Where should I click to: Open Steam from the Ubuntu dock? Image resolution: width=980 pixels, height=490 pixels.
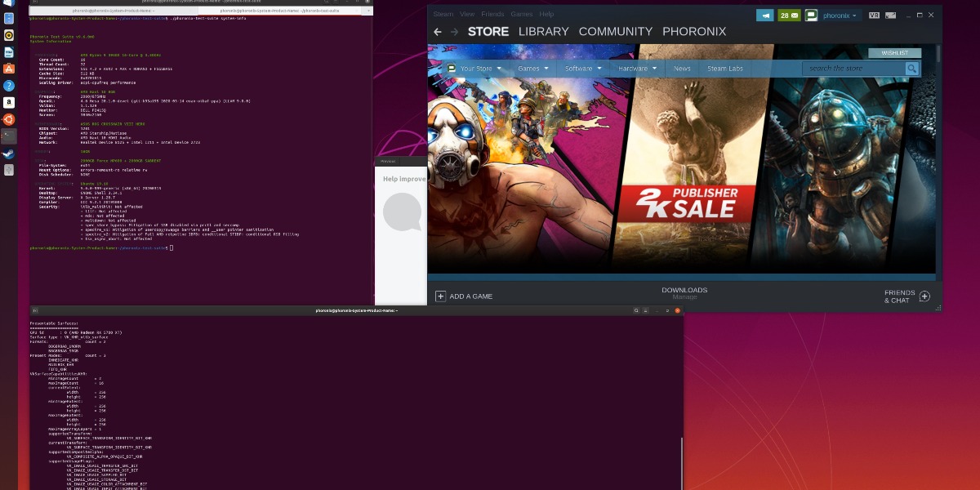pyautogui.click(x=8, y=154)
